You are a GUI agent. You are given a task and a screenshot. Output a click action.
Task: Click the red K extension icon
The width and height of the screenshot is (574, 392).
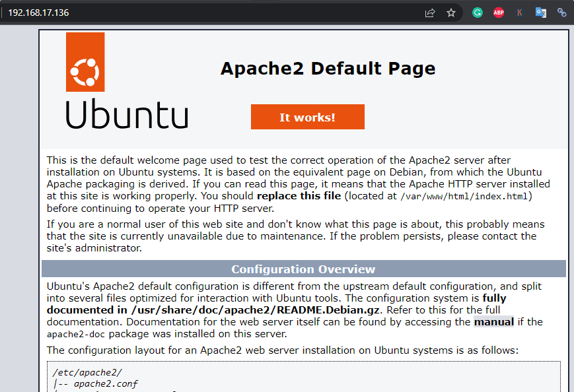click(x=520, y=13)
